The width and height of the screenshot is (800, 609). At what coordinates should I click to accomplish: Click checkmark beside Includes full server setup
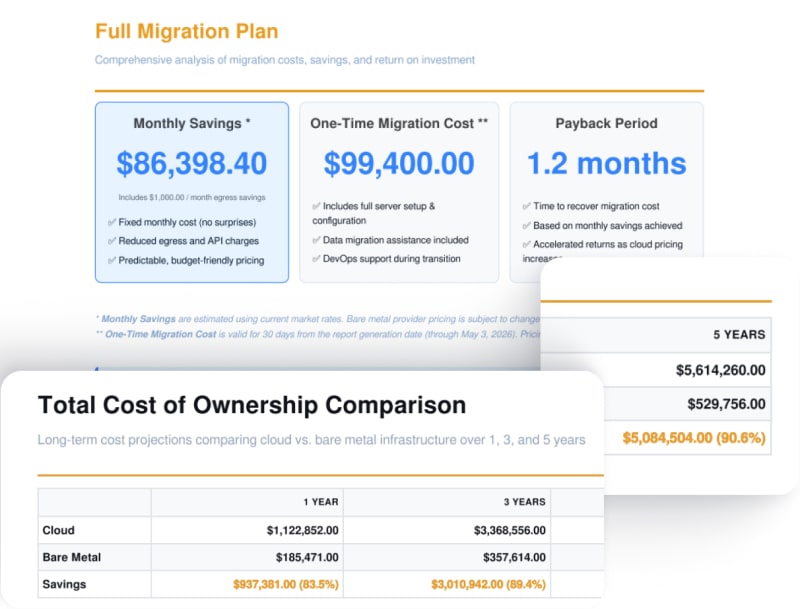(x=316, y=206)
